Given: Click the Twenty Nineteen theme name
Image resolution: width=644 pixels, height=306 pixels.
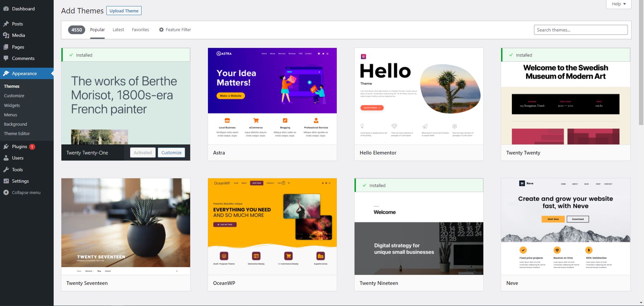Looking at the screenshot, I should [379, 283].
